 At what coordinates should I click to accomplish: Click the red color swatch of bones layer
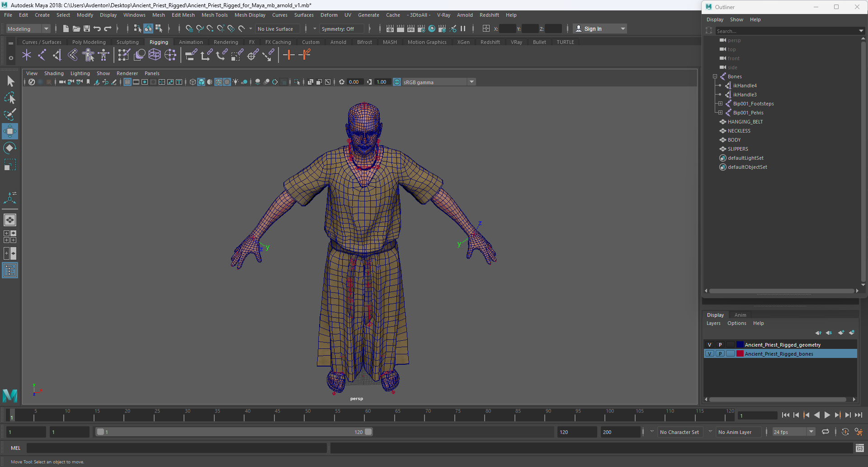[740, 354]
